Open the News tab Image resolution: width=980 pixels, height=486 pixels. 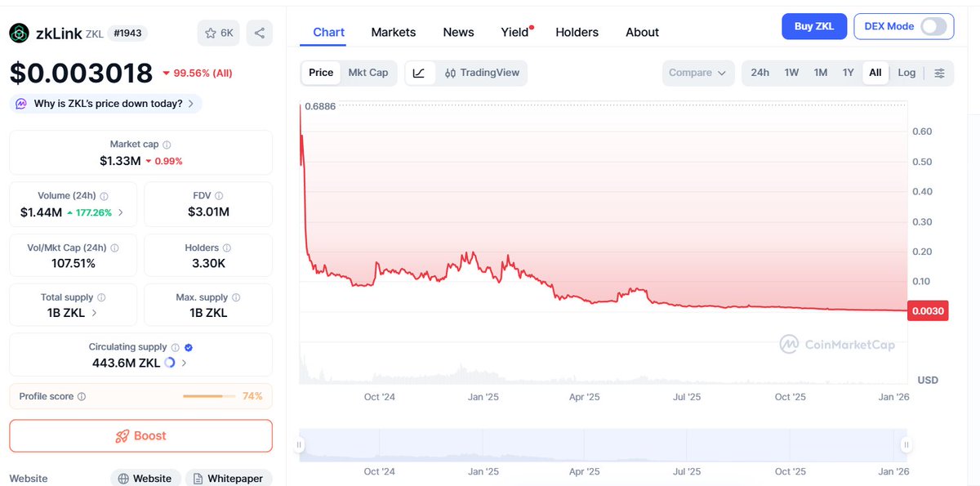coord(458,33)
